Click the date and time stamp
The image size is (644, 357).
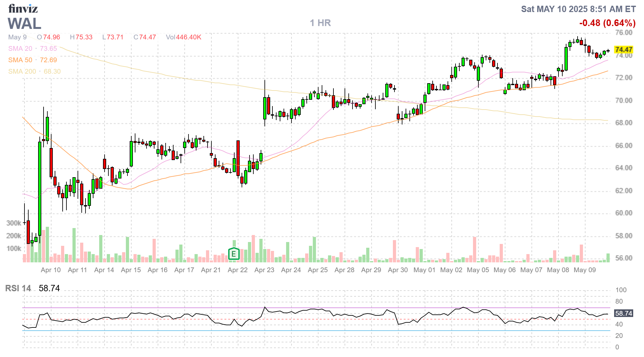pos(578,9)
